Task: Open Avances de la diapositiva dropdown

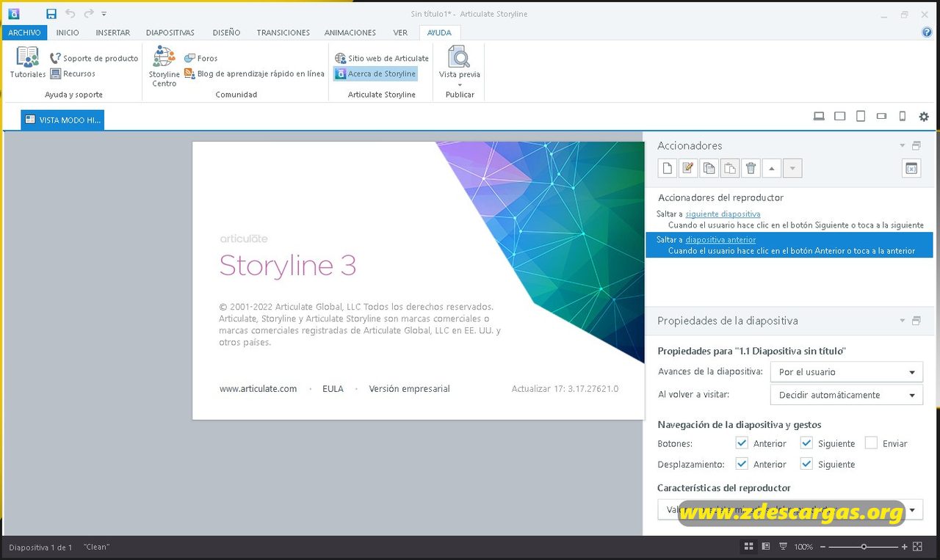Action: (847, 372)
